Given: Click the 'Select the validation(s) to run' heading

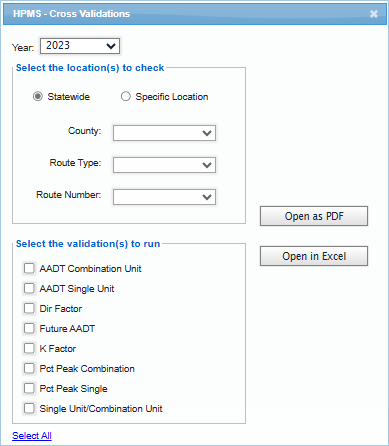Looking at the screenshot, I should [x=88, y=244].
